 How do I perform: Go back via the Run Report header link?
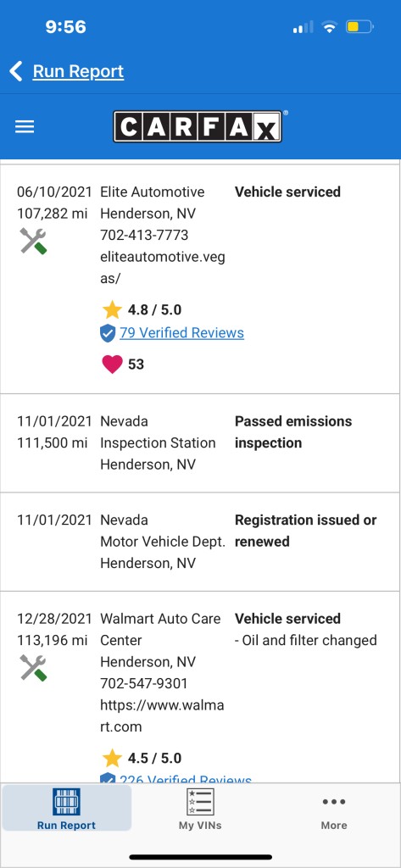(78, 71)
